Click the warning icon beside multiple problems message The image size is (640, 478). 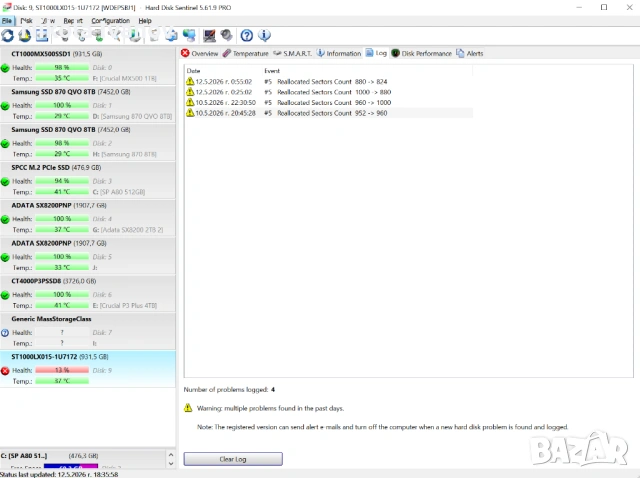coord(188,408)
